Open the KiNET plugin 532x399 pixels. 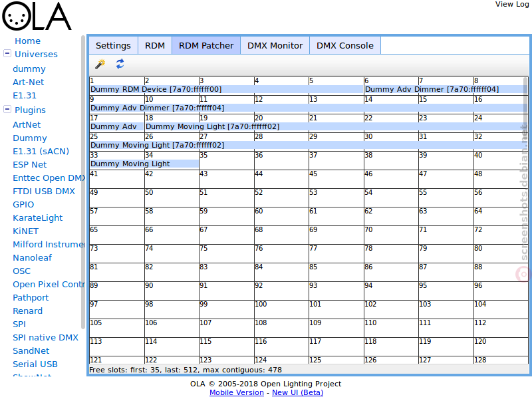tap(26, 231)
